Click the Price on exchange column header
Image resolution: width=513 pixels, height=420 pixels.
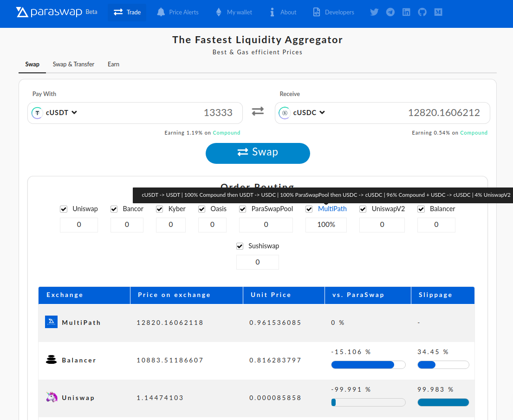coord(187,295)
